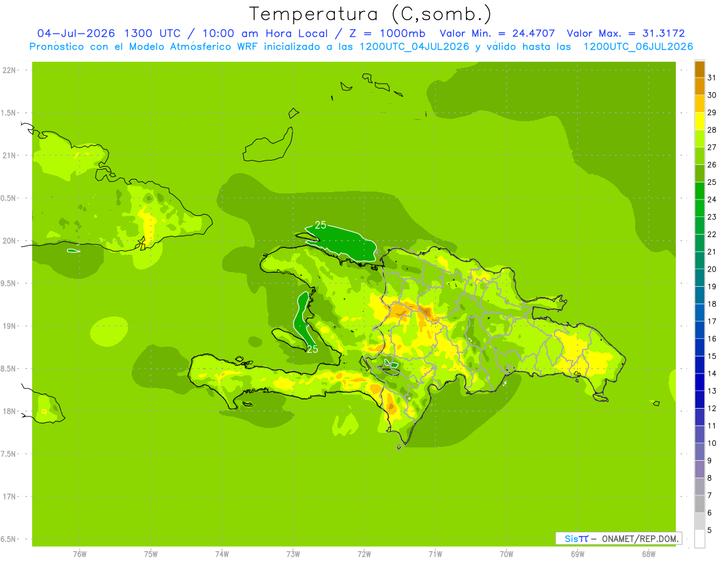
Task: Click the "75W" longitude label
Action: [151, 554]
